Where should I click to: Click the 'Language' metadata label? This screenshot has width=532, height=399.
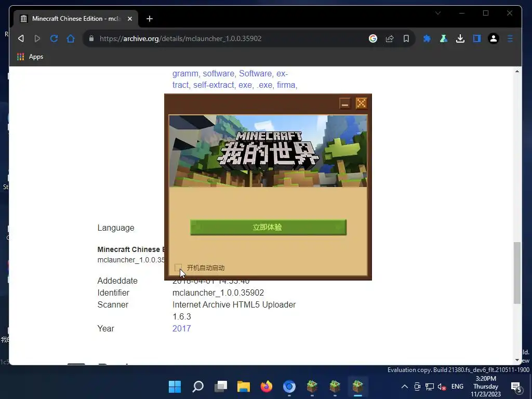116,228
